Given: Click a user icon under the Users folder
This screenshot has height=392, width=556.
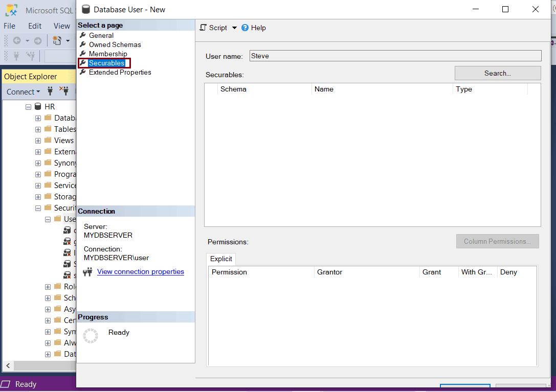Looking at the screenshot, I should [x=67, y=230].
